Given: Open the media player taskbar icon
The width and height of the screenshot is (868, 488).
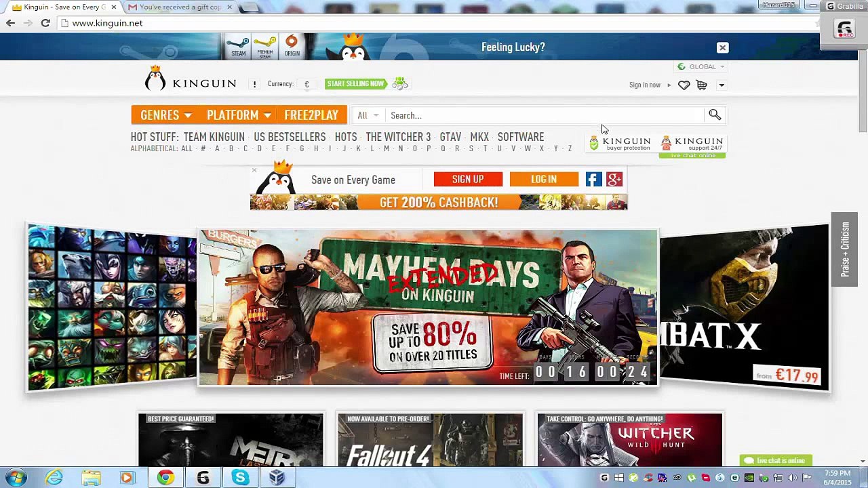Looking at the screenshot, I should pyautogui.click(x=127, y=478).
